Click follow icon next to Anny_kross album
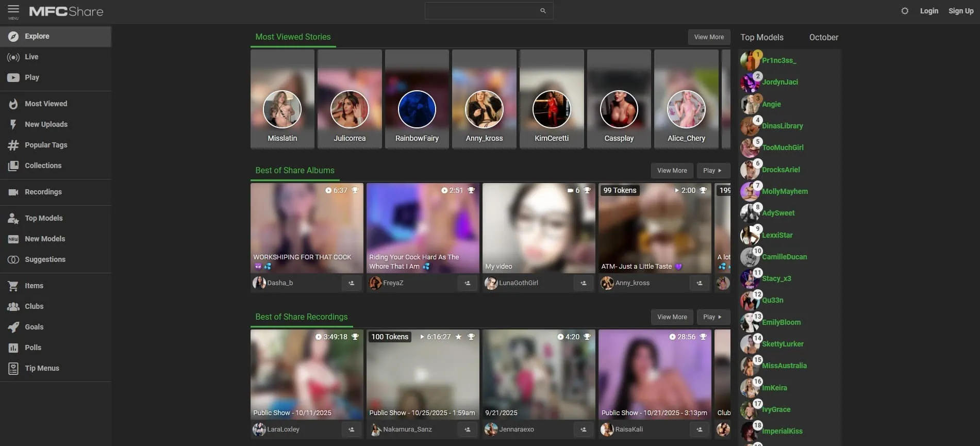Image resolution: width=980 pixels, height=446 pixels. (x=699, y=283)
